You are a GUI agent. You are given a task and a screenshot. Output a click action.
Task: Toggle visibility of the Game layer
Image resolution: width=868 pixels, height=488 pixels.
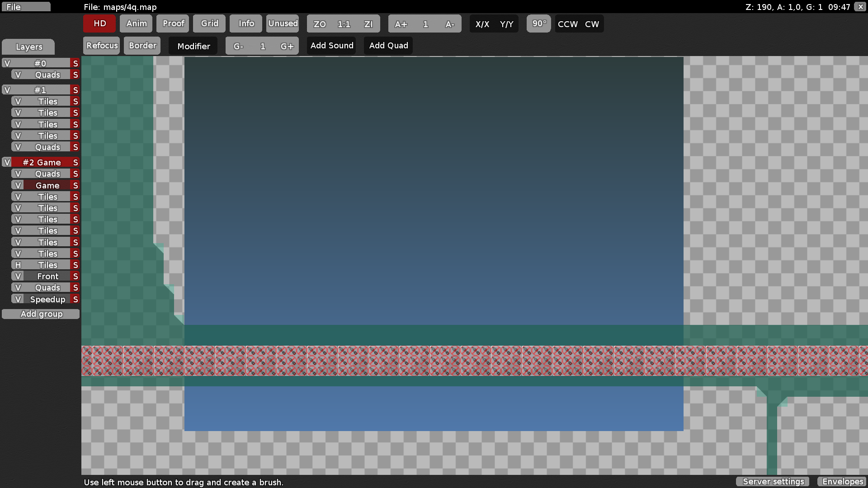[x=18, y=185]
